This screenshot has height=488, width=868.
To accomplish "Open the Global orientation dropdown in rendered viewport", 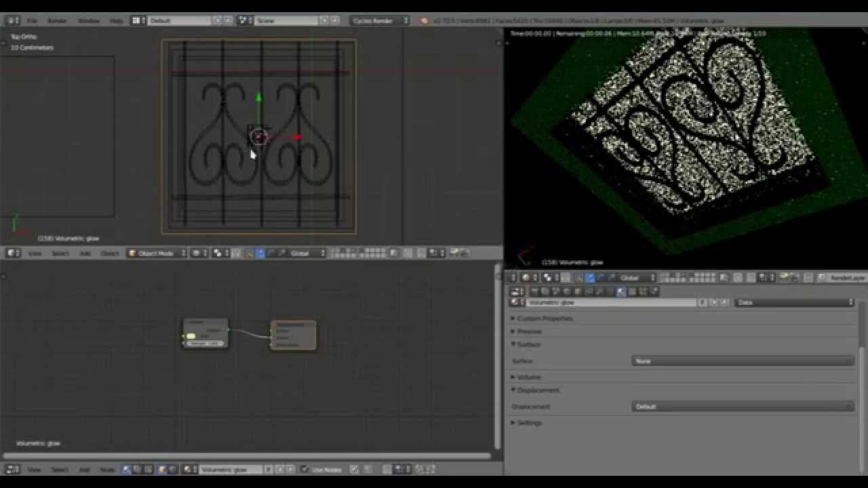I will (x=638, y=277).
